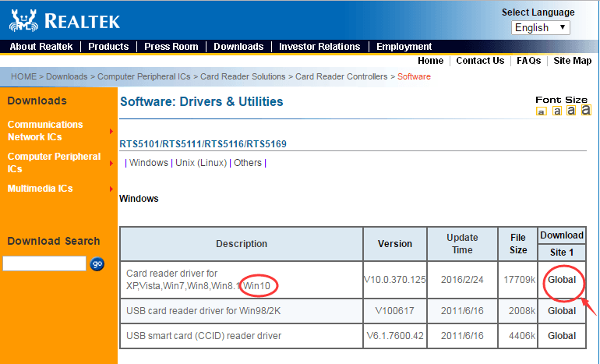
Task: Select the third font size icon
Action: [571, 110]
